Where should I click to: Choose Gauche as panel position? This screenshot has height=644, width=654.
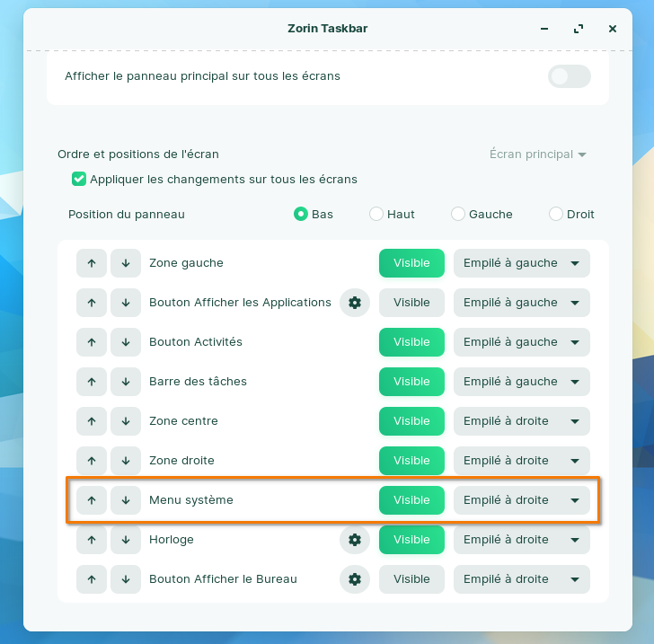458,214
